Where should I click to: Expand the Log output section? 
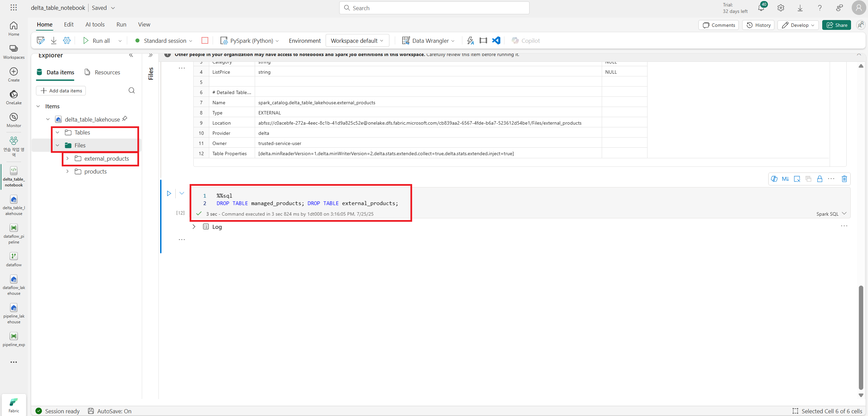[194, 227]
